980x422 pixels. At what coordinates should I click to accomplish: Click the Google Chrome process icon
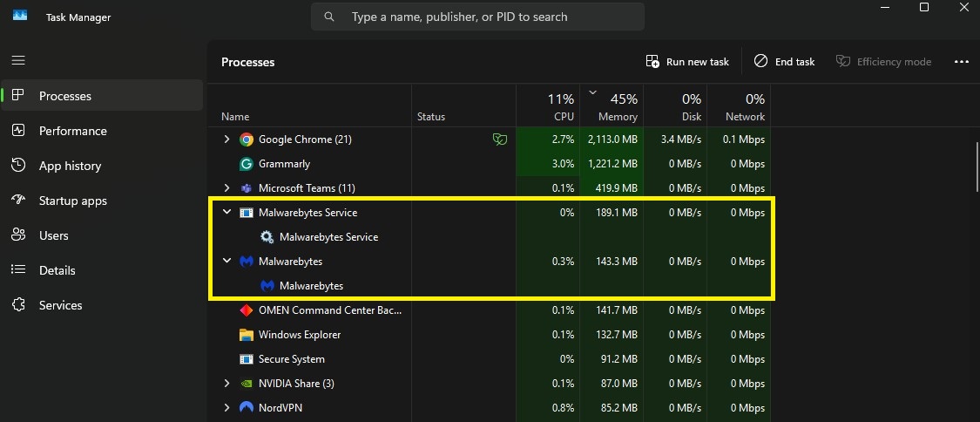coord(247,140)
